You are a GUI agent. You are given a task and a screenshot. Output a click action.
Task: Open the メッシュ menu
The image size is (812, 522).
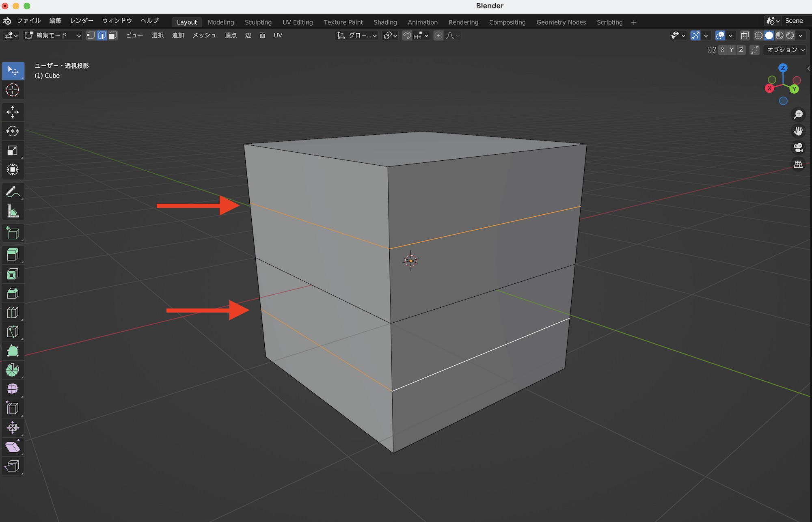204,36
